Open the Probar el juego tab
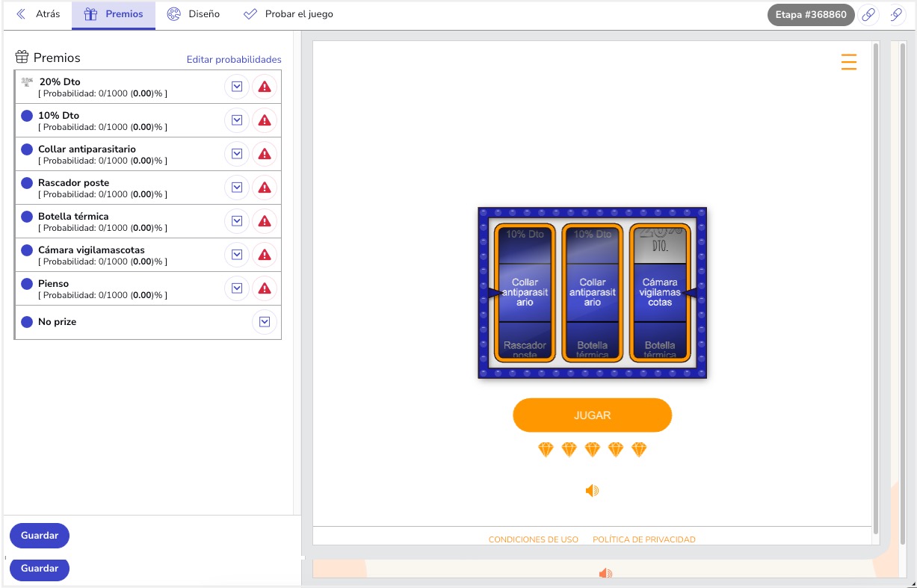 pyautogui.click(x=288, y=14)
